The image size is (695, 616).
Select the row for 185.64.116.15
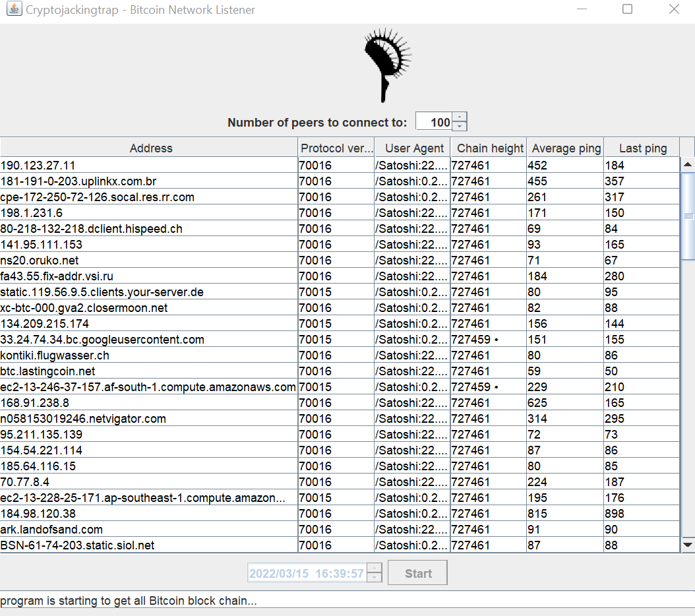340,466
